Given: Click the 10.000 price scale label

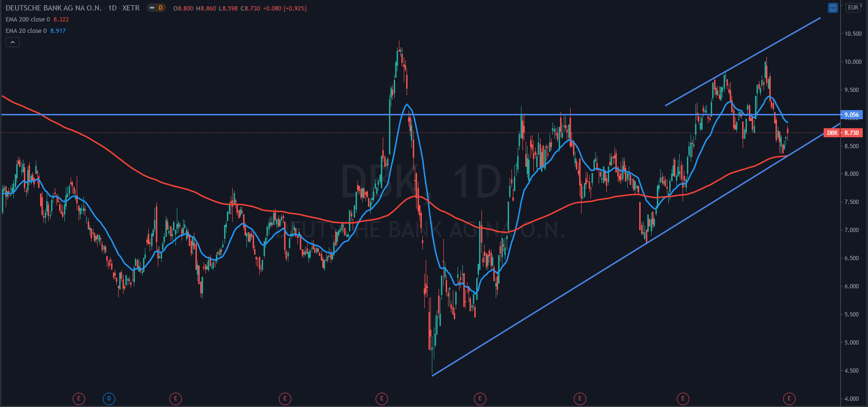Looking at the screenshot, I should pyautogui.click(x=853, y=62).
